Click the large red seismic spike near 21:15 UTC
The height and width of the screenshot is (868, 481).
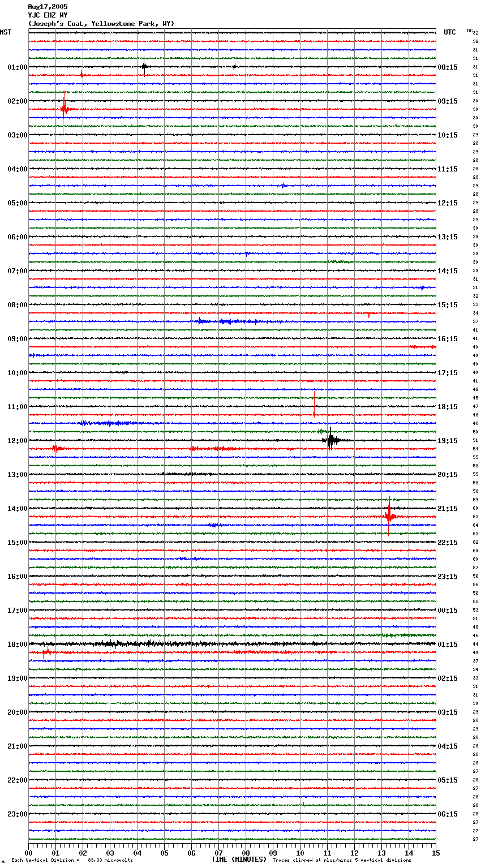pos(389,515)
